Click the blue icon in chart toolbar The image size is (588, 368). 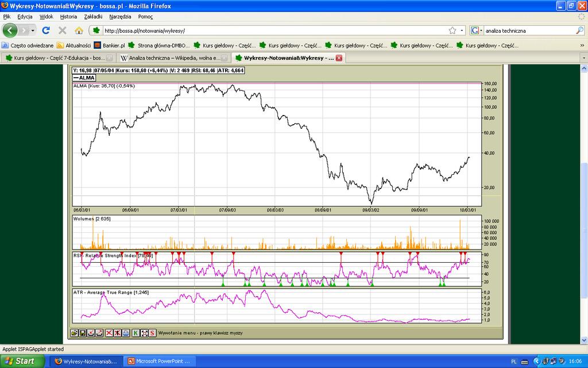[x=126, y=333]
